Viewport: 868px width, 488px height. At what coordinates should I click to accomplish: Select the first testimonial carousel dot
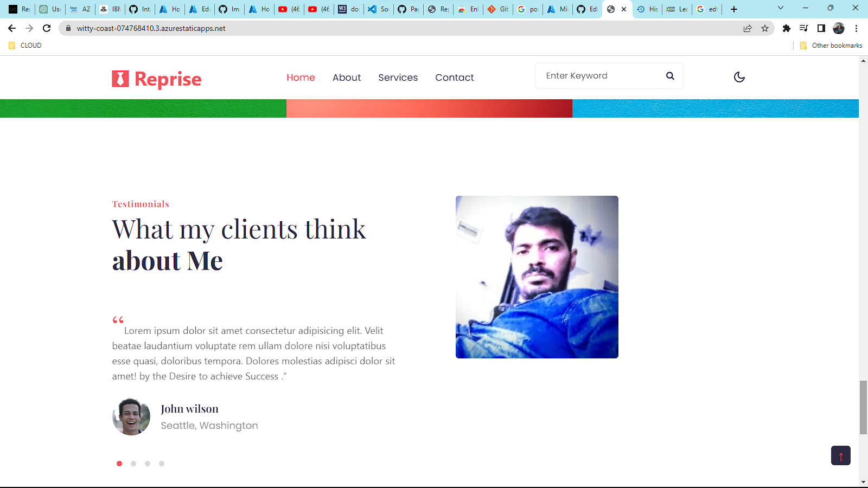click(119, 464)
